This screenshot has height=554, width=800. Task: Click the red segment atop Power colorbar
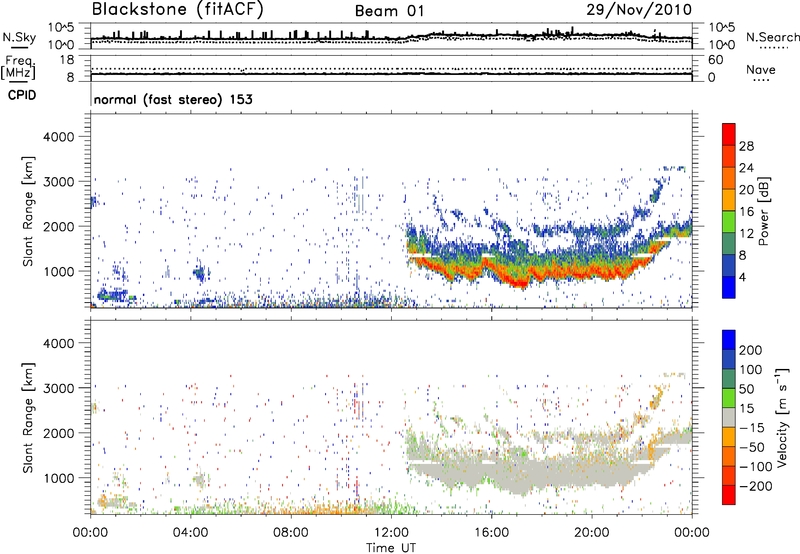pos(729,134)
